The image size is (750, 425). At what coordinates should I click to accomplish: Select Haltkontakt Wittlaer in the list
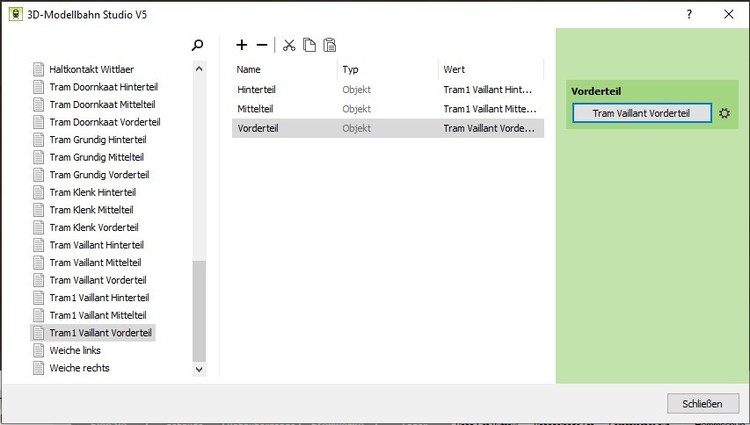(91, 69)
